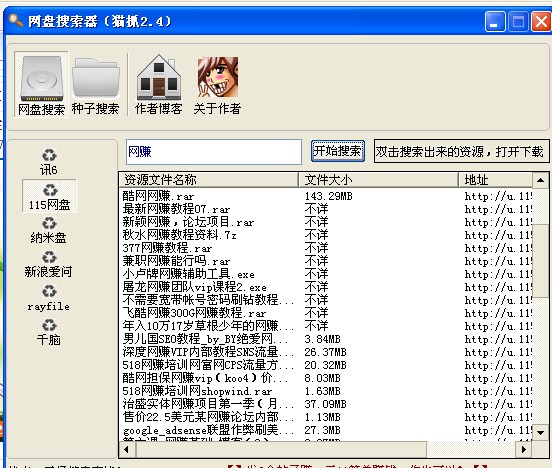This screenshot has height=468, width=552.
Task: Click the 开始搜索 button
Action: click(338, 151)
